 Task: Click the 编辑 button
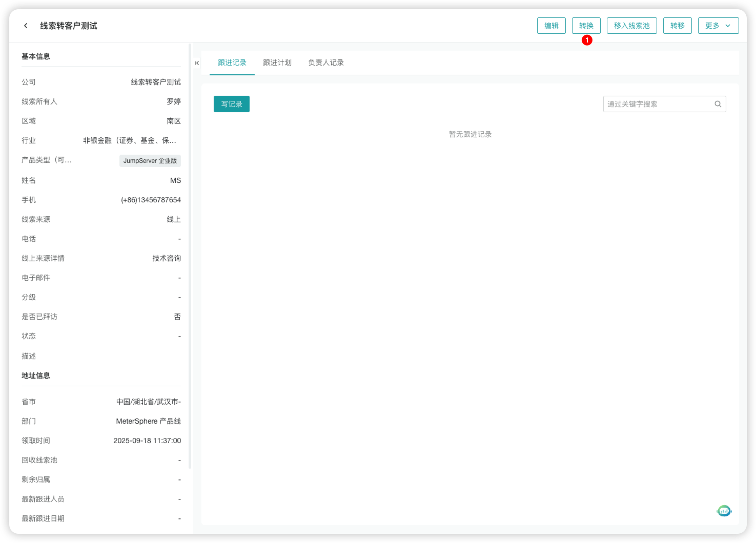pyautogui.click(x=551, y=25)
